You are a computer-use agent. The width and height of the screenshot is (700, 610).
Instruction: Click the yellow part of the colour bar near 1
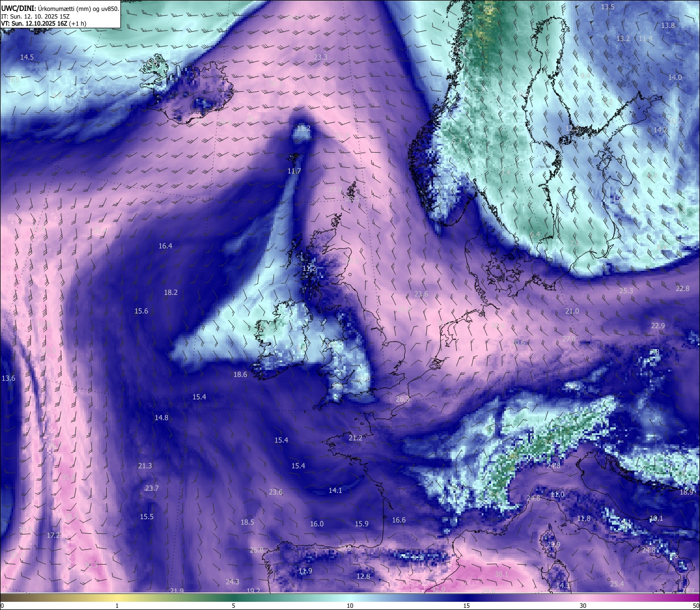coord(116,597)
